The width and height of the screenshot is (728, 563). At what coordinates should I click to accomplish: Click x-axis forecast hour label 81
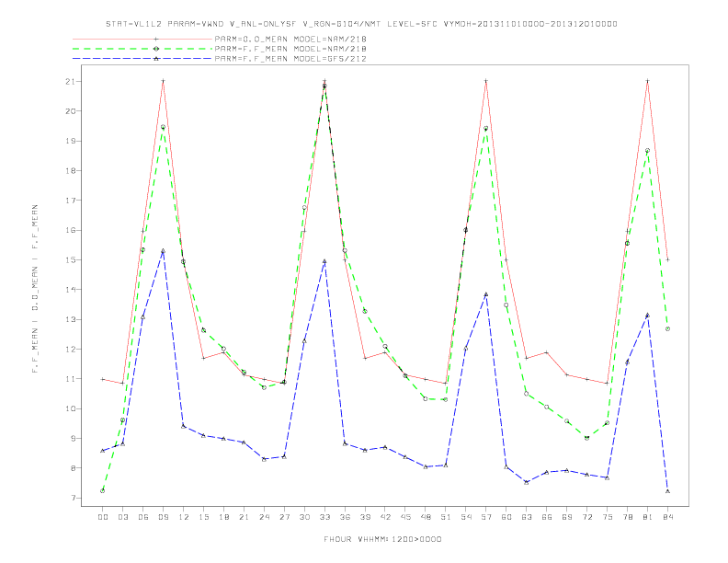click(648, 517)
